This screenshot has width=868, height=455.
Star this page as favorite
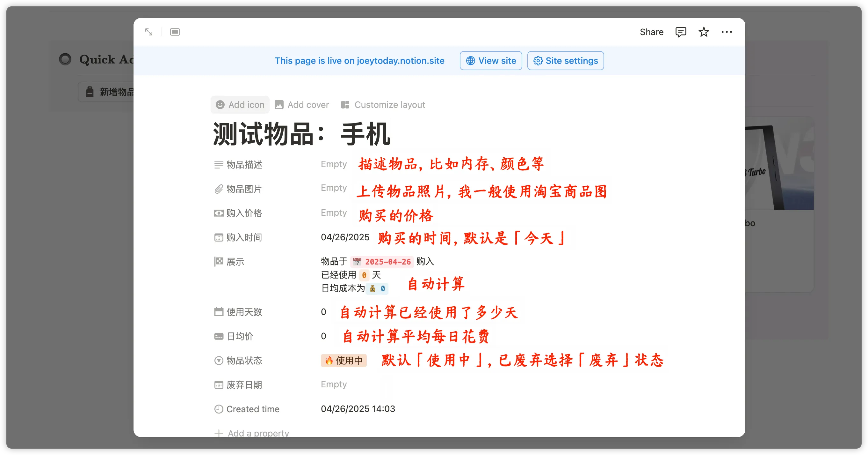click(x=704, y=32)
